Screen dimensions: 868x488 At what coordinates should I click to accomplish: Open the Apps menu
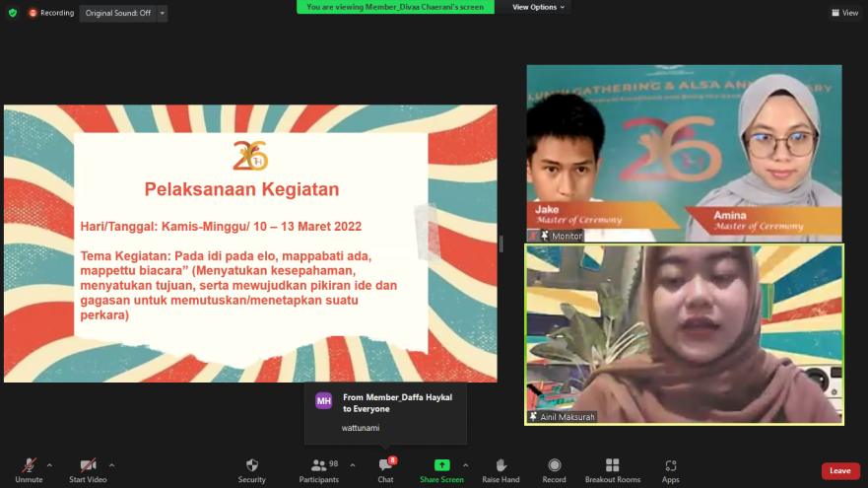coord(670,470)
